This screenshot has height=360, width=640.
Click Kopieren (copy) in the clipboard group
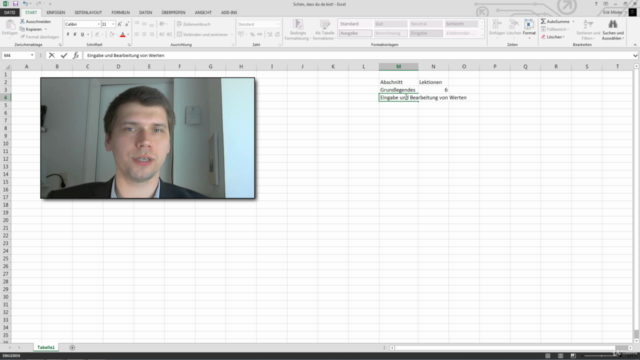click(33, 29)
